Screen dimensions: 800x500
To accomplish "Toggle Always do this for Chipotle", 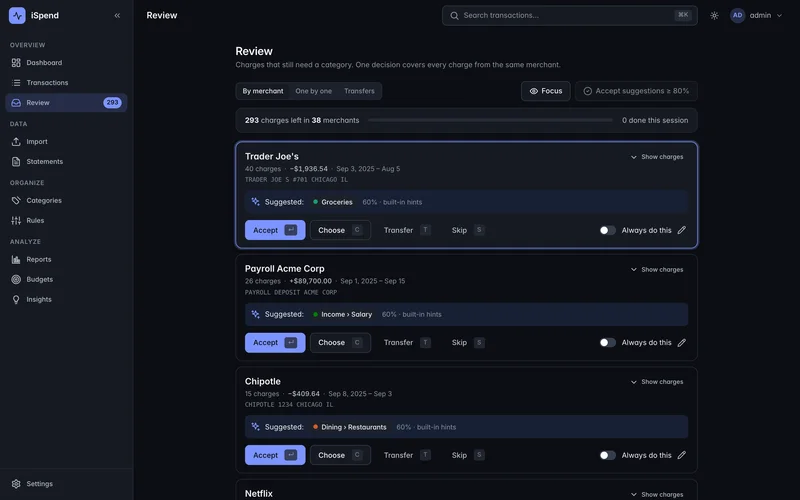I will (x=607, y=455).
